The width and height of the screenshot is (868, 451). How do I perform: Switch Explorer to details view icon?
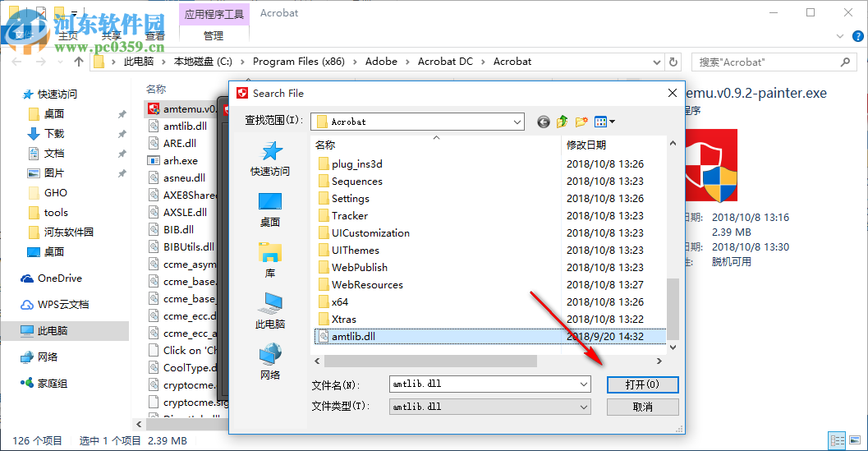click(837, 441)
